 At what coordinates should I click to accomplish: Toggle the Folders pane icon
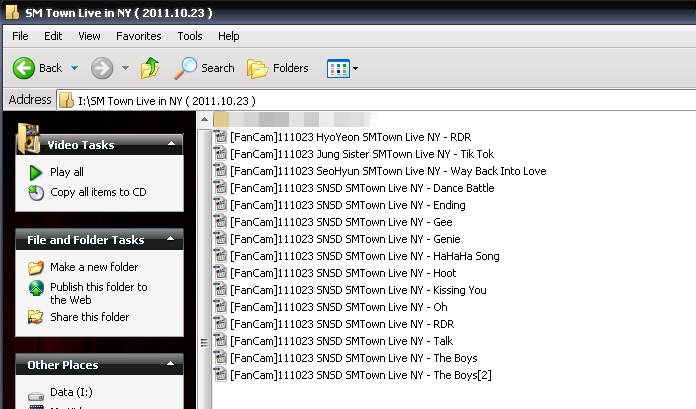[257, 68]
